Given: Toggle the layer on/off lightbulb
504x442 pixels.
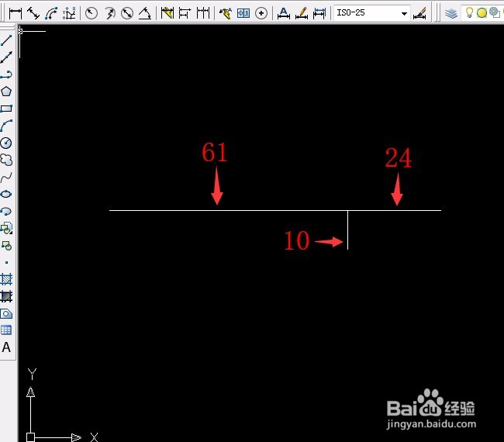Looking at the screenshot, I should (x=469, y=13).
